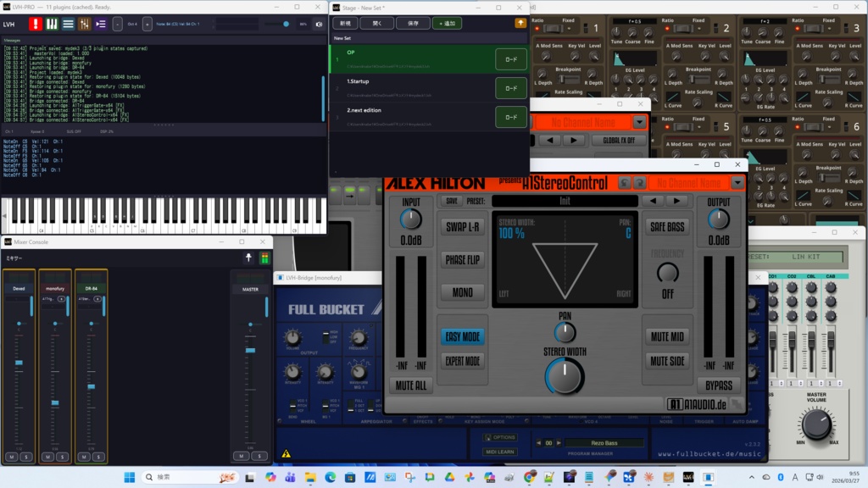Load the 1.Startup set entry
This screenshot has width=868, height=488.
point(511,88)
